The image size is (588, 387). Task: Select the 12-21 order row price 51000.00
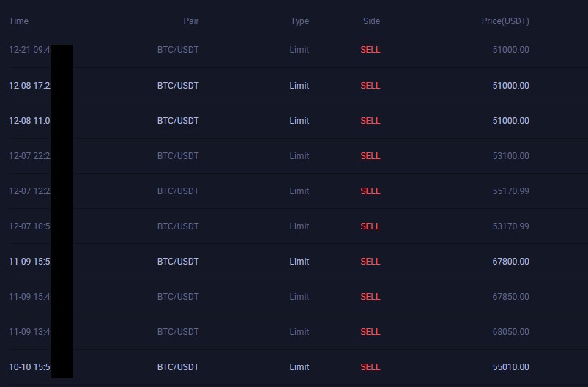coord(511,50)
